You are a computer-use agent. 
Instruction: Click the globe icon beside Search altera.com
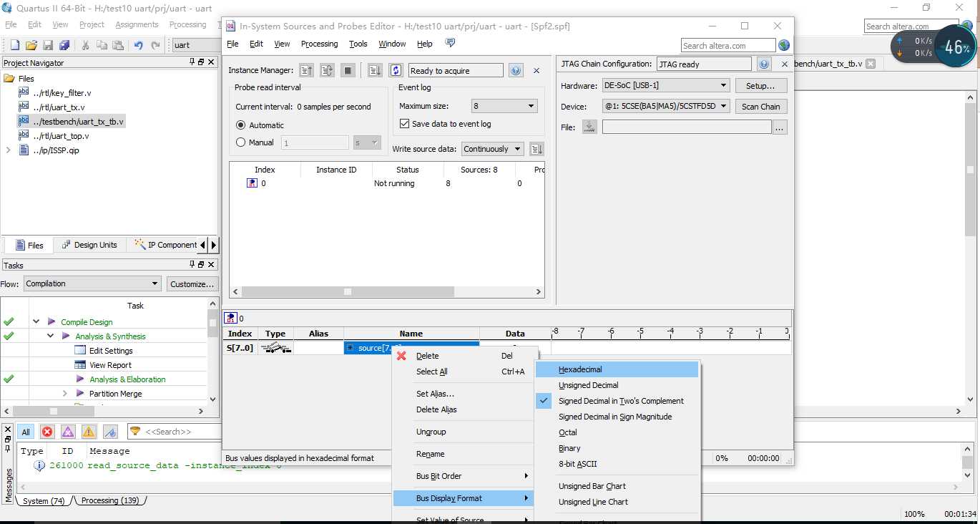784,45
